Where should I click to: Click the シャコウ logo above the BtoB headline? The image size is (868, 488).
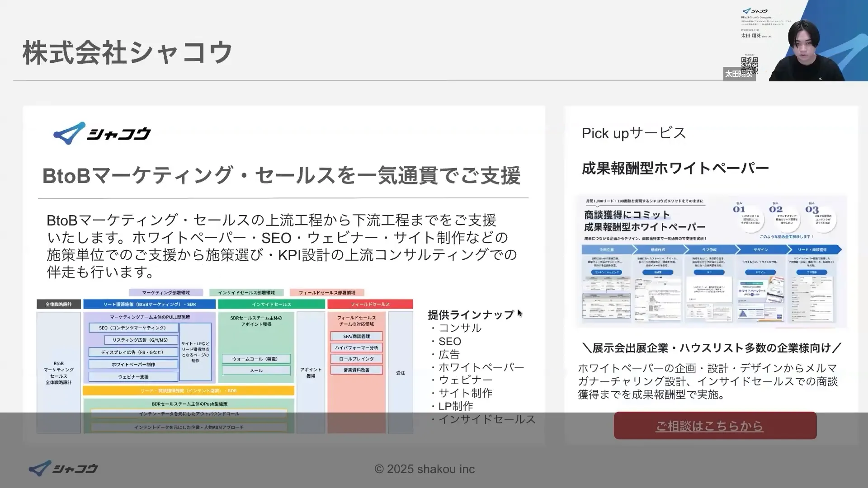(x=102, y=133)
